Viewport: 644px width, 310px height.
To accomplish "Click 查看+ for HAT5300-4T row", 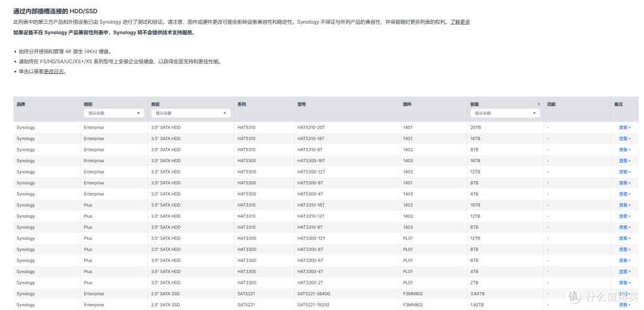I will (x=625, y=194).
